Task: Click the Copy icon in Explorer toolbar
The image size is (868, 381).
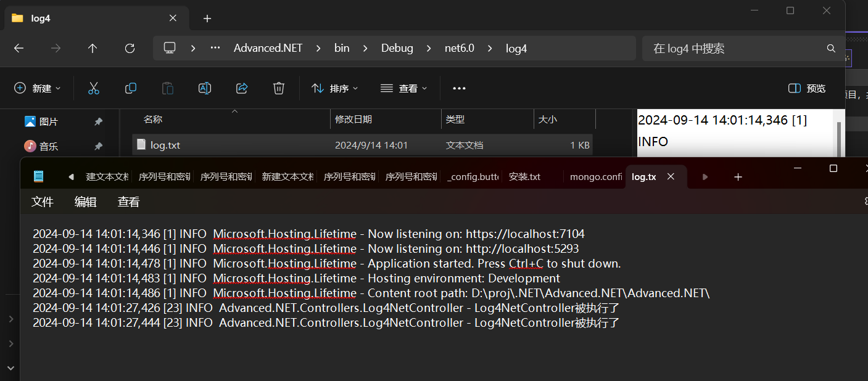Action: (131, 88)
